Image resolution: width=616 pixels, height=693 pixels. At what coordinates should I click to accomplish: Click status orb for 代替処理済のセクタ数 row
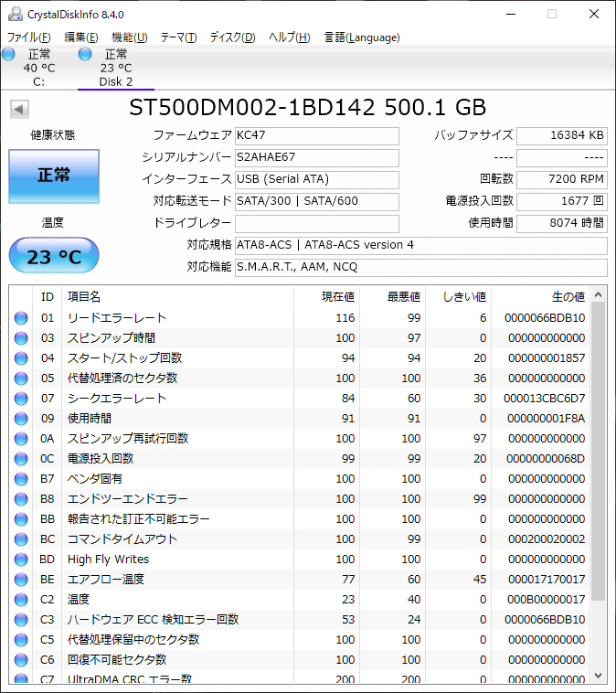(21, 378)
